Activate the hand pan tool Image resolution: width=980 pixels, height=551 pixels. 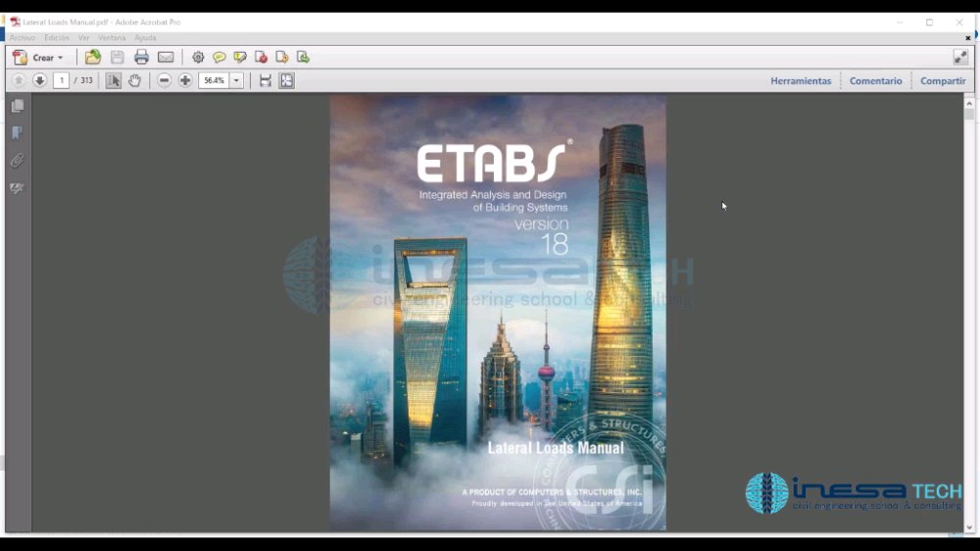tap(134, 80)
